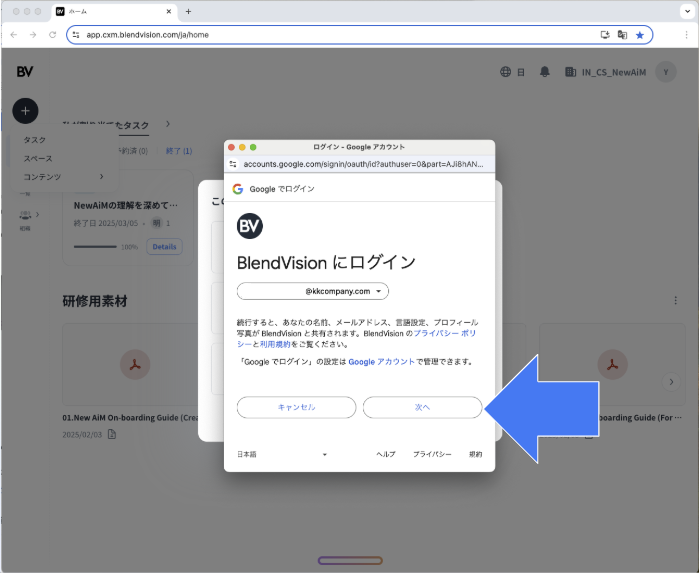Open the Google アカウント link
Image resolution: width=699 pixels, height=573 pixels.
382,362
